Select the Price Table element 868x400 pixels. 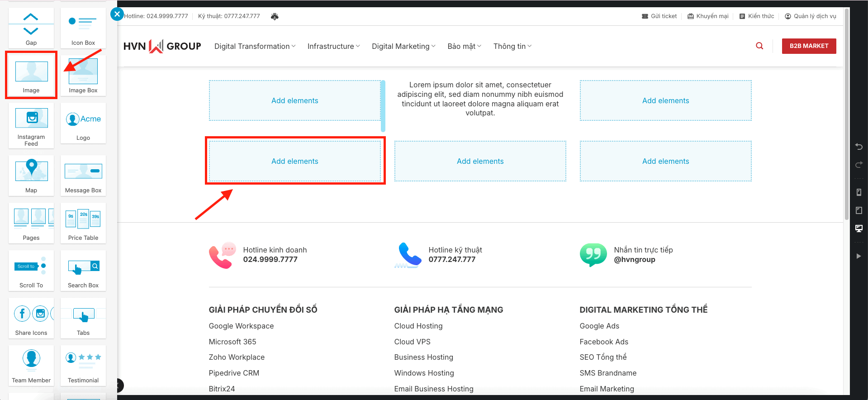[x=83, y=223]
